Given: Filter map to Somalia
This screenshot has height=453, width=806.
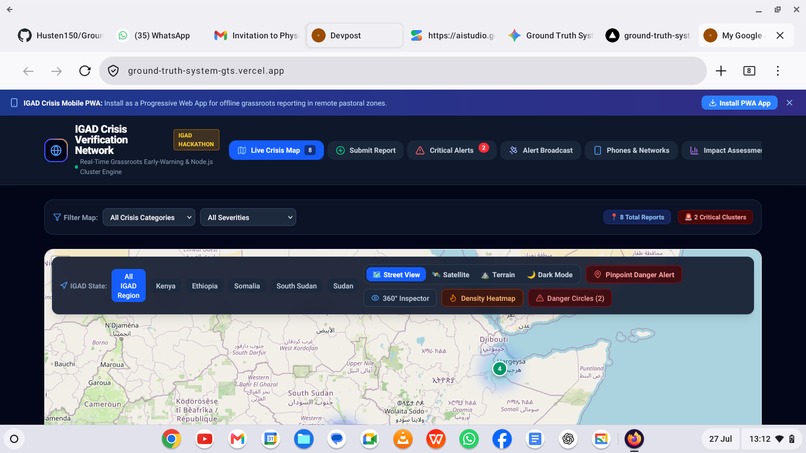Looking at the screenshot, I should click(247, 286).
